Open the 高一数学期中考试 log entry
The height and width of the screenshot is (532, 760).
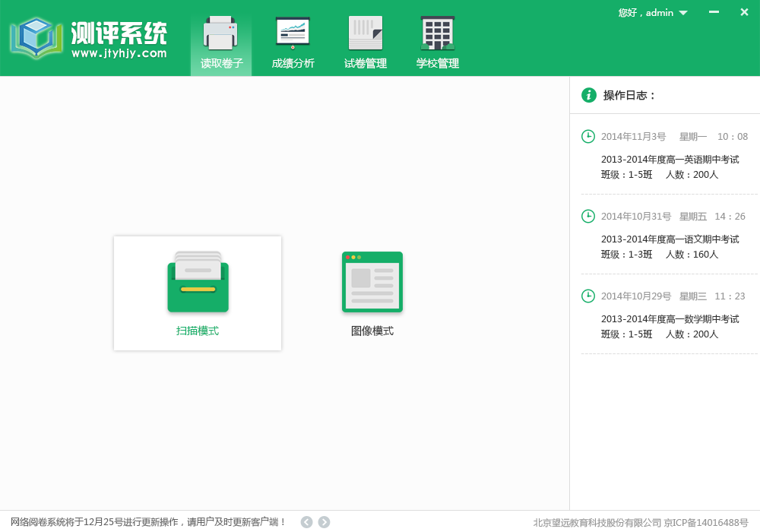[670, 318]
